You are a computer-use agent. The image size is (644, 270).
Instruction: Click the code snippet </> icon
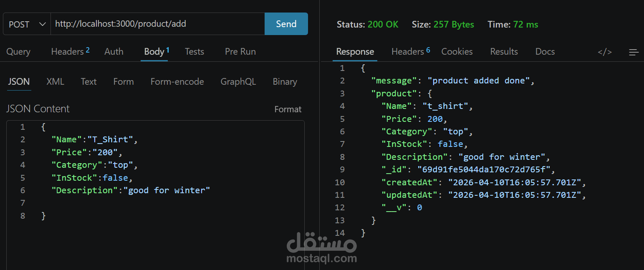(x=605, y=52)
